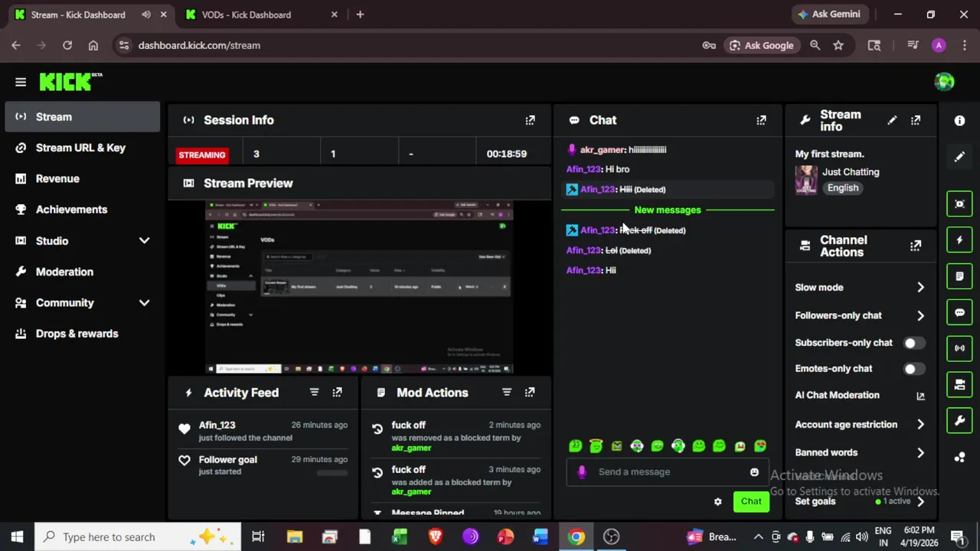Toggle the activity feed lightning icon in rail

959,240
